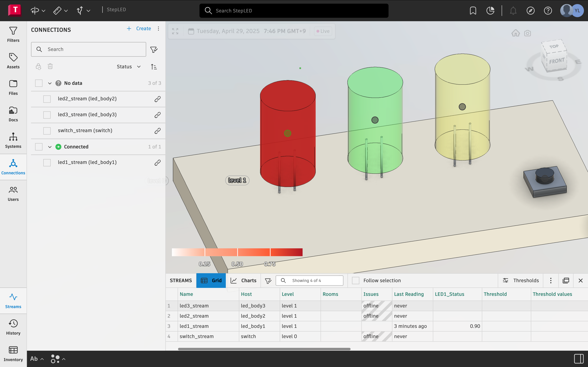Switch to the Charts tab
This screenshot has width=588, height=367.
tap(243, 281)
